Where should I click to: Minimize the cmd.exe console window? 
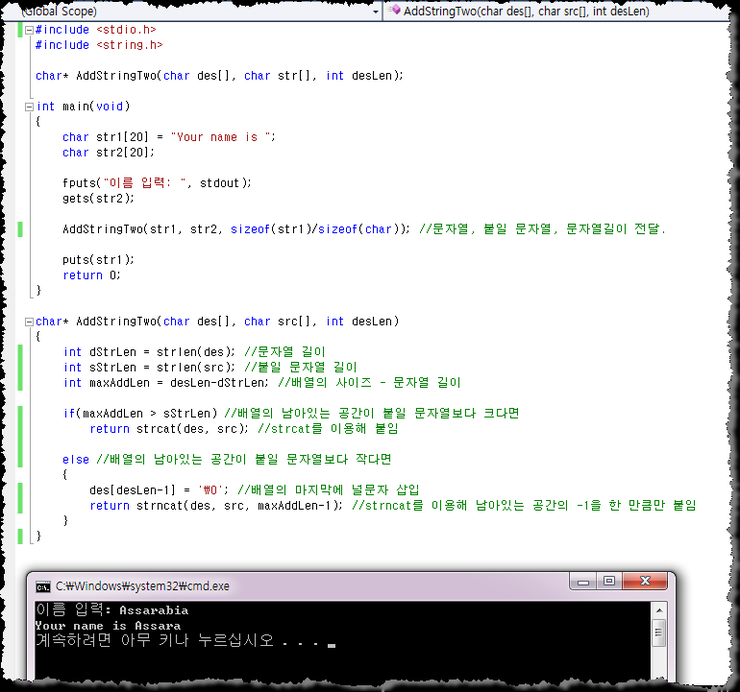click(583, 582)
